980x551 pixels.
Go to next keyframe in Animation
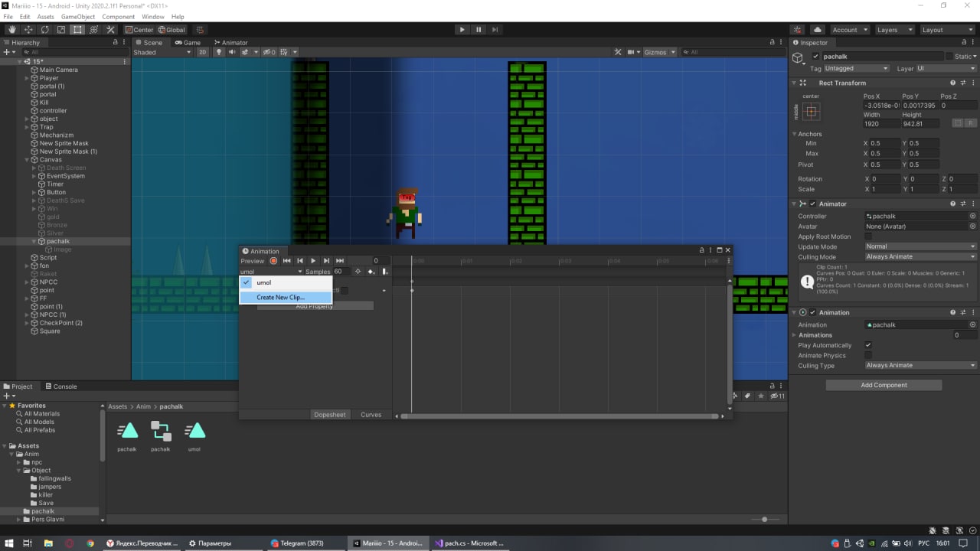coord(326,261)
